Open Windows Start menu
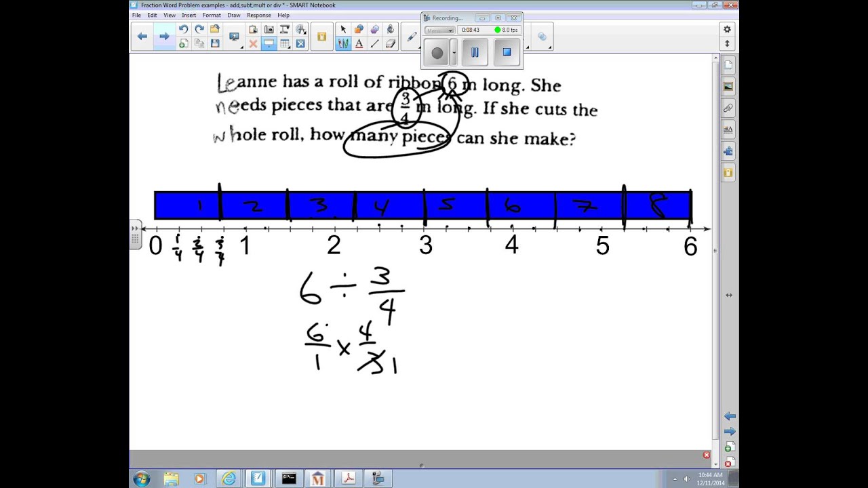This screenshot has height=488, width=868. click(142, 479)
